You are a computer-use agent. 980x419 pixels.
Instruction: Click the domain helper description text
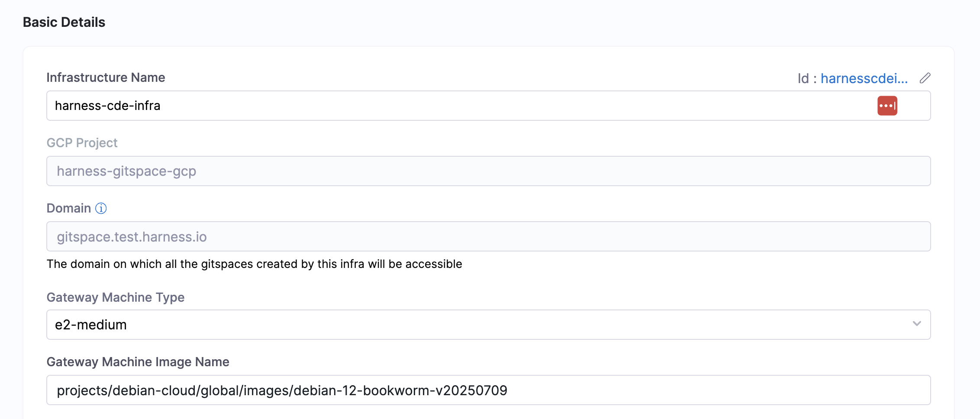coord(254,264)
